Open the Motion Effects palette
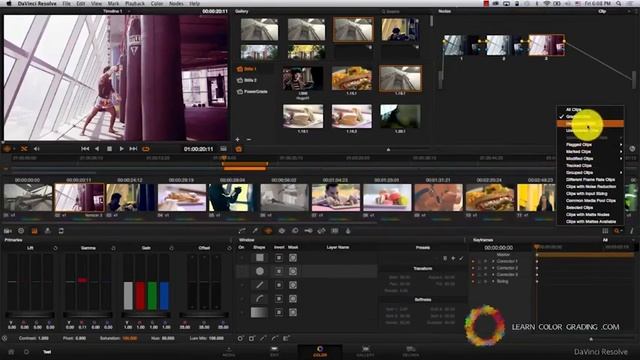The width and height of the screenshot is (640, 360). pos(61,231)
